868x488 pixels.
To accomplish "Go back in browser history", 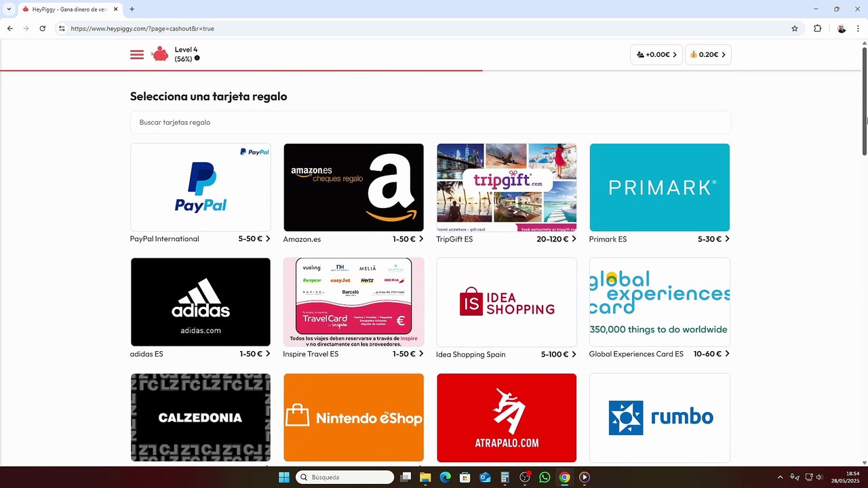I will (10, 28).
